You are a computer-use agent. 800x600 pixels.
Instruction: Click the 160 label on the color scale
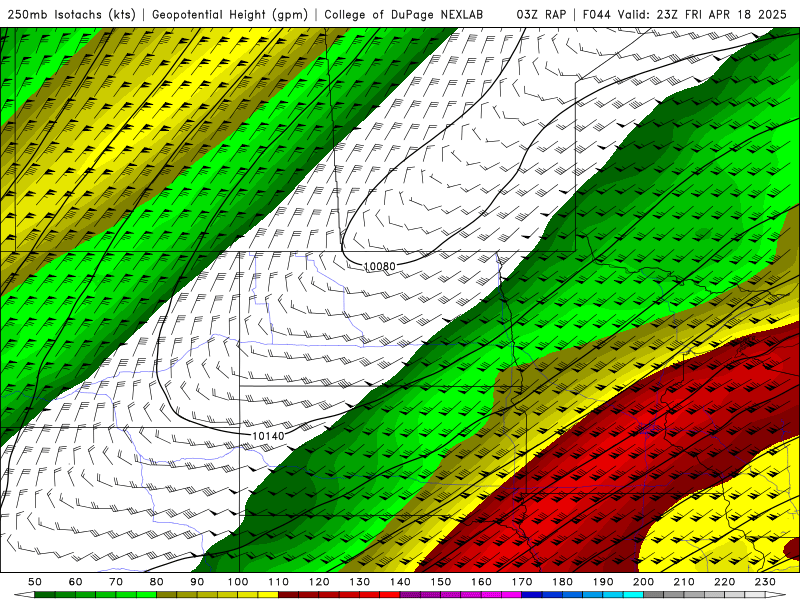coord(481,582)
